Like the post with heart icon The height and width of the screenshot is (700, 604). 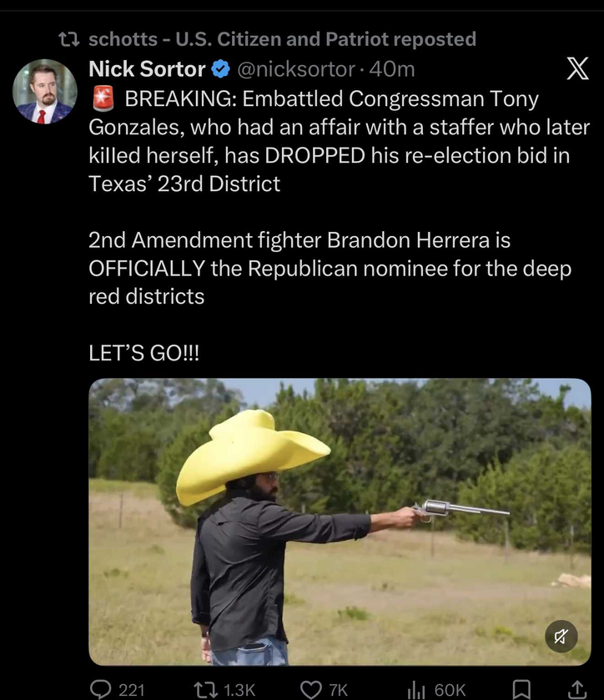311,689
